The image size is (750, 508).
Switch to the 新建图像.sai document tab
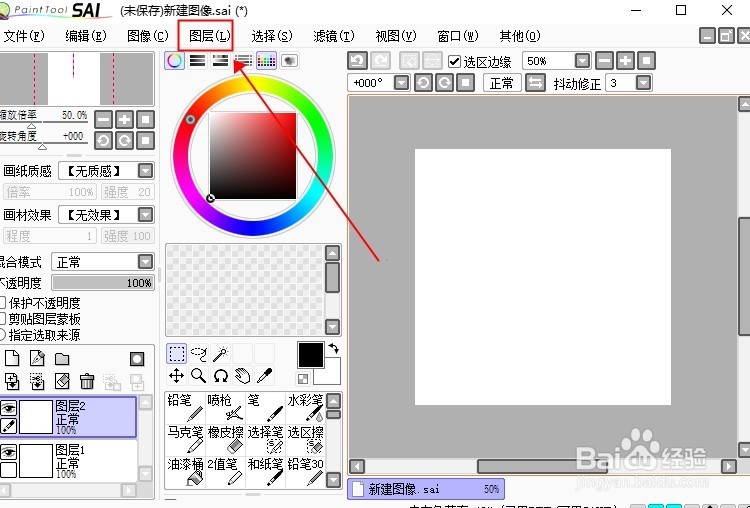426,489
